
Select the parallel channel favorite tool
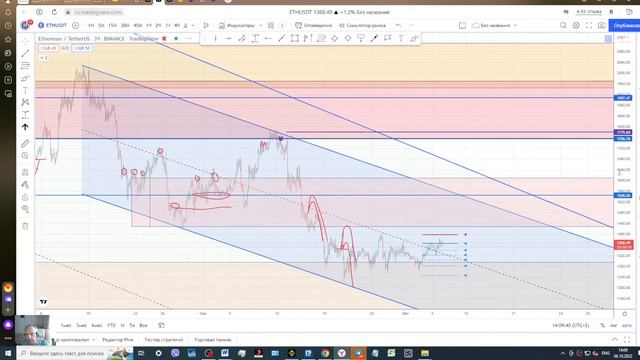click(242, 38)
